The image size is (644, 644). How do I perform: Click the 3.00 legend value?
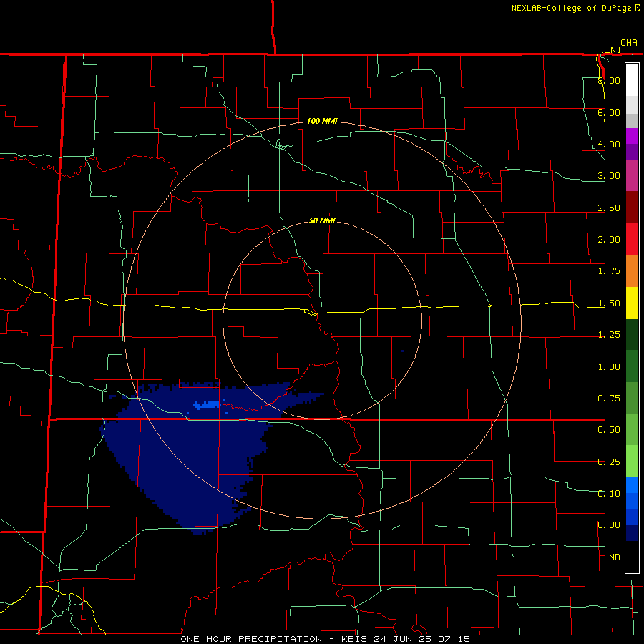tap(609, 176)
